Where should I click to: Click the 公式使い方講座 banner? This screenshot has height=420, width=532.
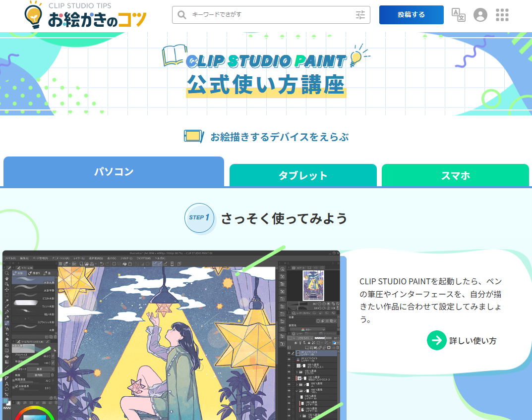click(266, 74)
